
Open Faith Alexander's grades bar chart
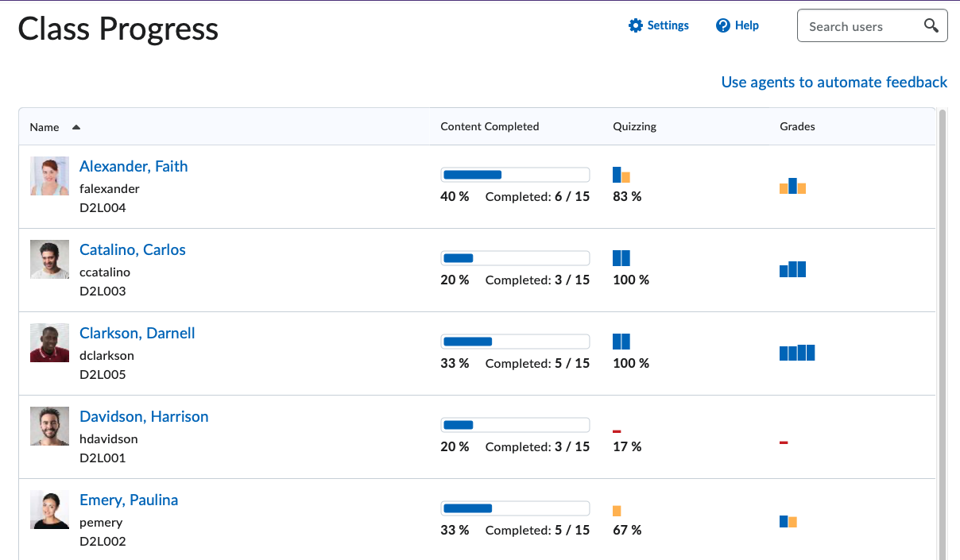(x=792, y=187)
